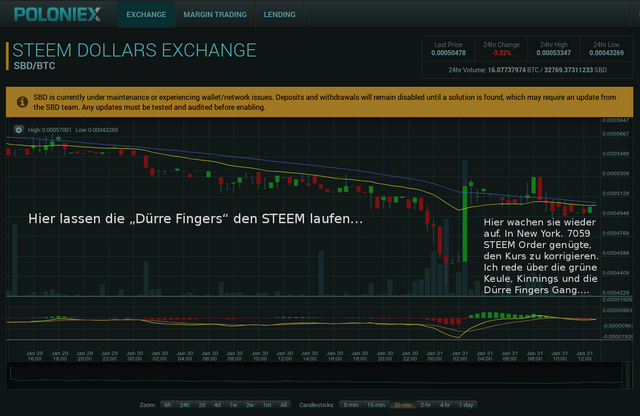Go to the Lending tab
640x416 pixels.
point(280,14)
